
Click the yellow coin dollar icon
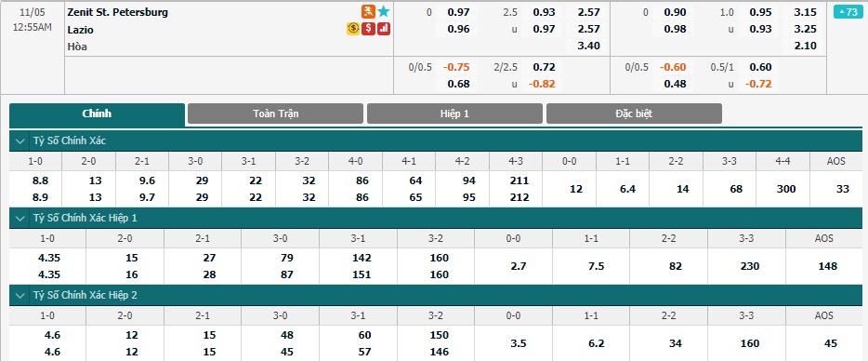(x=353, y=29)
